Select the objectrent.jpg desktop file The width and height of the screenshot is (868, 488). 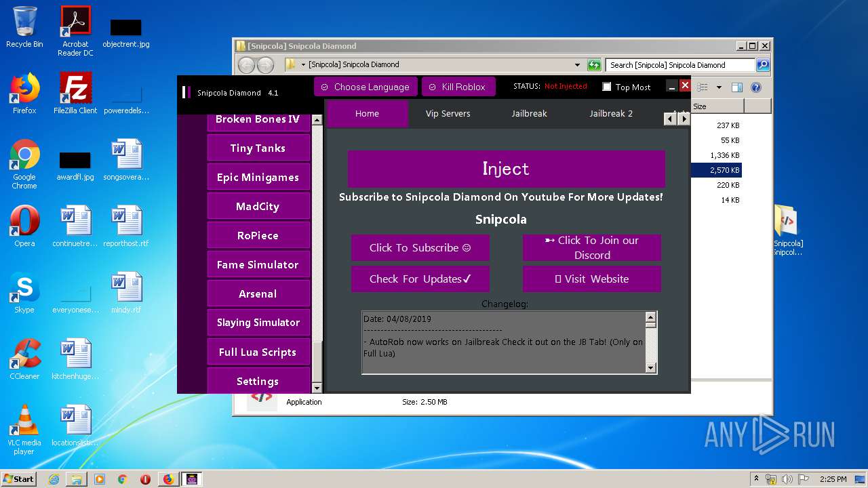tap(126, 32)
